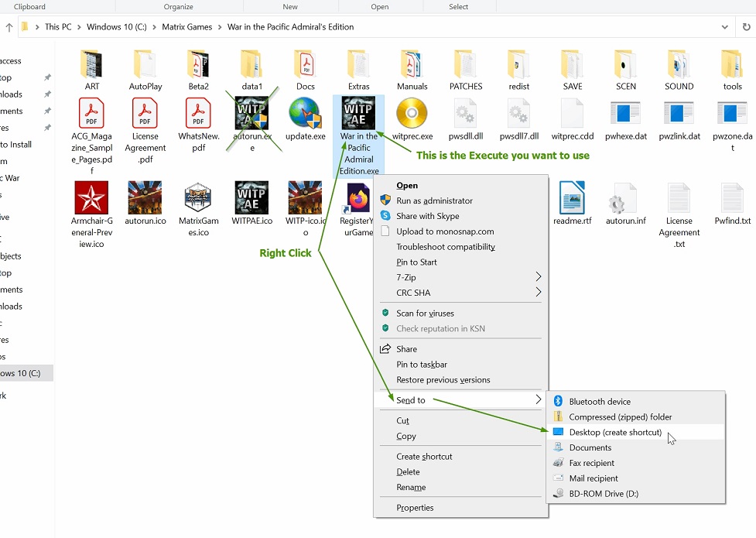Viewport: 756px width, 538px height.
Task: Open the PATCHES folder
Action: [x=466, y=70]
